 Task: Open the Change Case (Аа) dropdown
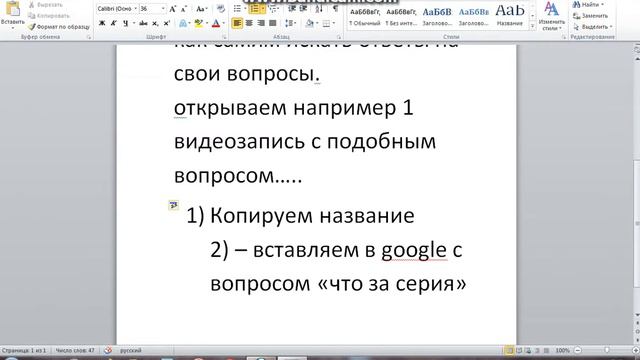(202, 9)
